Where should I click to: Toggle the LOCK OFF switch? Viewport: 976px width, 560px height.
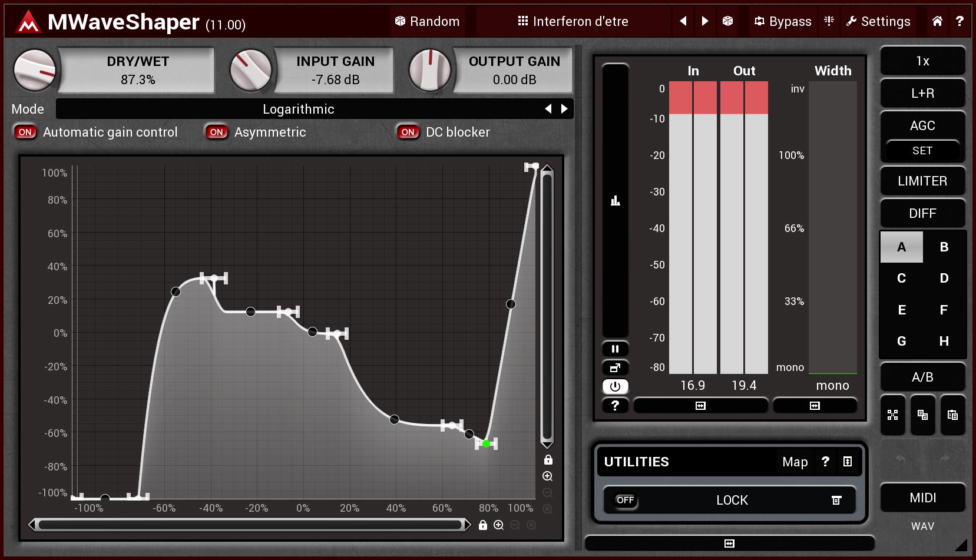click(x=625, y=501)
